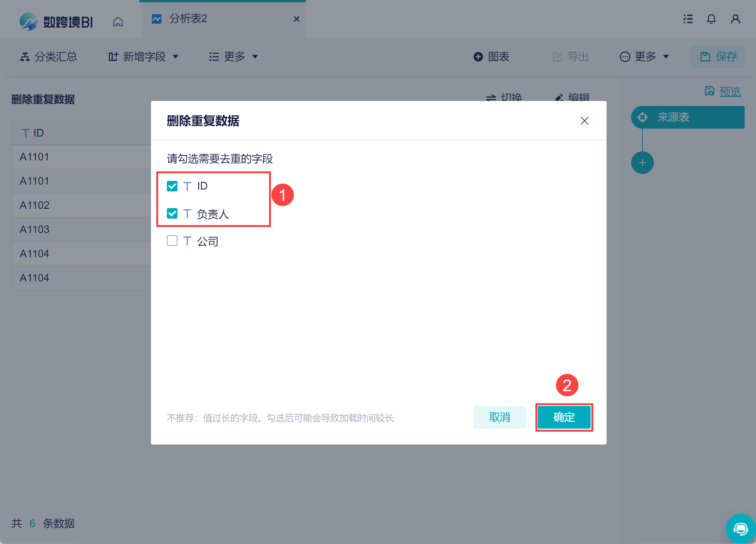Add a chart with 图表 icon
This screenshot has height=544, width=756.
pyautogui.click(x=478, y=57)
